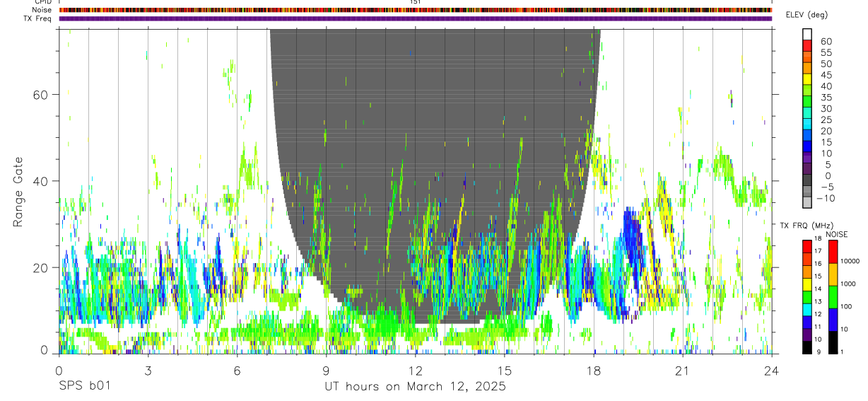
Task: Click the x-axis tick label '3'
Action: (148, 371)
